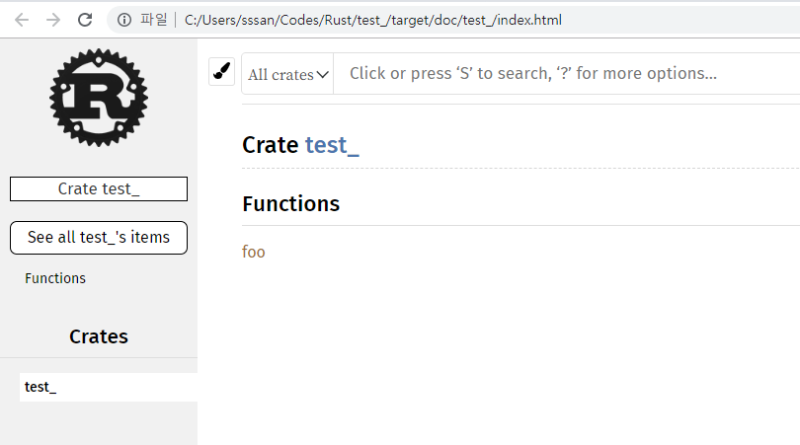Click the Rust logo in sidebar

[x=98, y=97]
